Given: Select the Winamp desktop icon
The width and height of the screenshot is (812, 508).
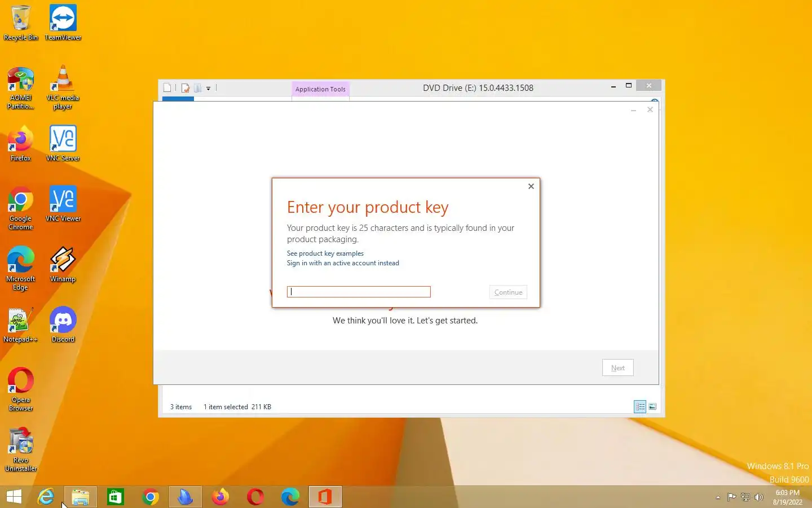Looking at the screenshot, I should (x=63, y=265).
